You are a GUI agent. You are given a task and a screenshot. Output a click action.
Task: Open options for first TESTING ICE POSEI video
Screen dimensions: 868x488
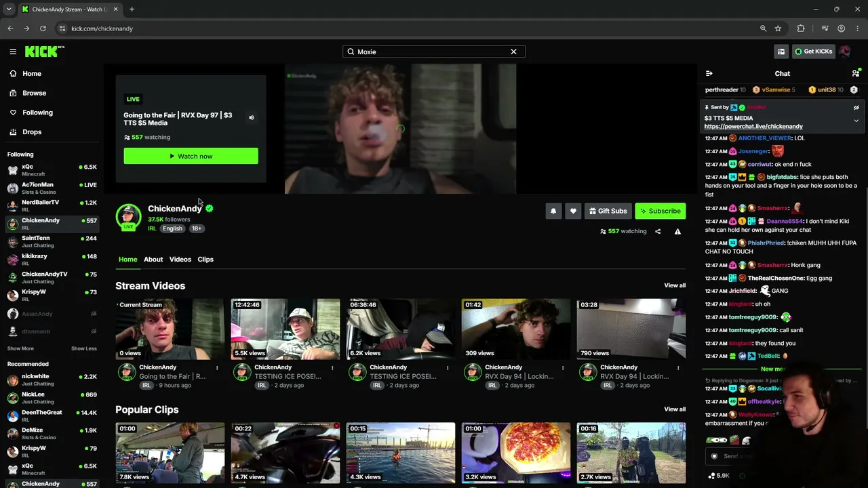click(332, 368)
